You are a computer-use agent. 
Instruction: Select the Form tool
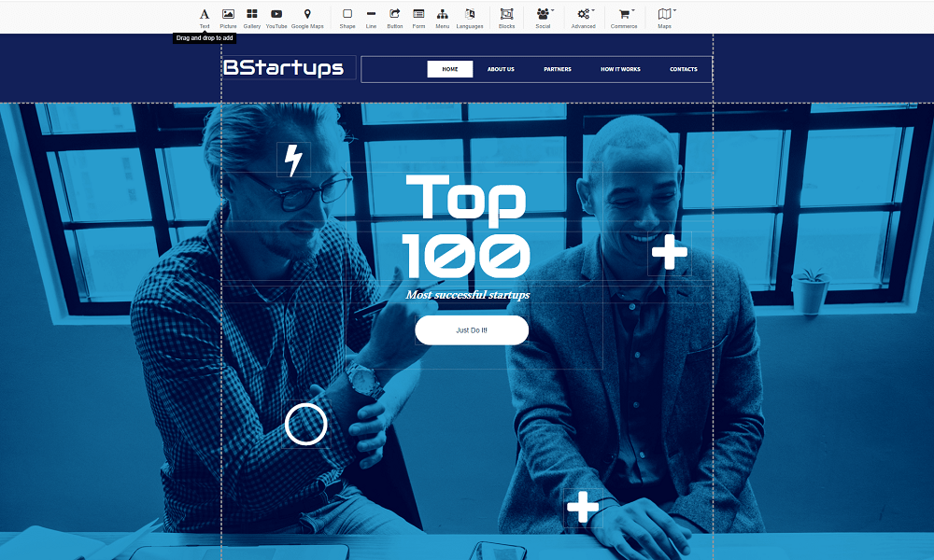(x=418, y=18)
